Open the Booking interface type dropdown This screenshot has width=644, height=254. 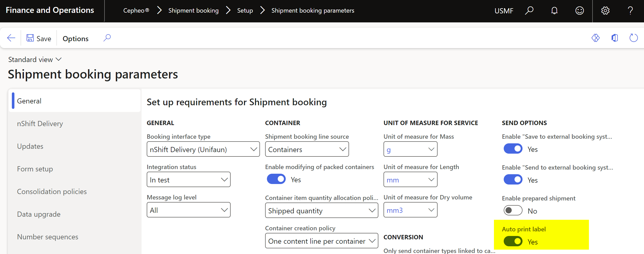(203, 149)
